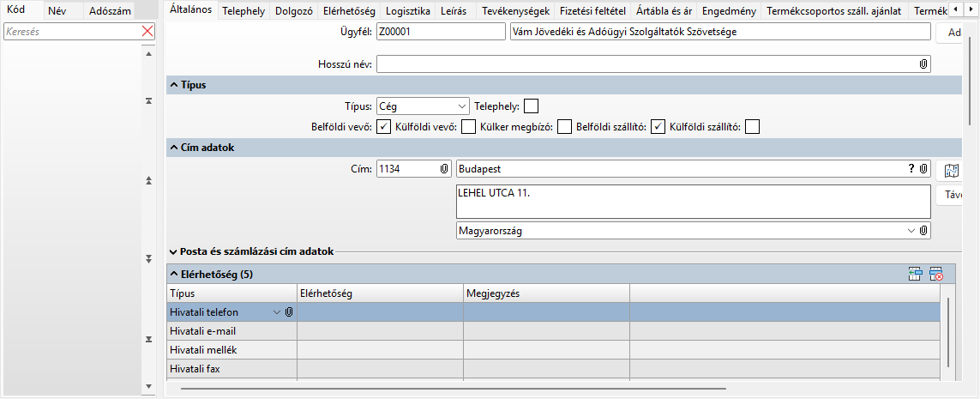The height and width of the screenshot is (399, 980).
Task: Uncheck the Belföldi vevő checkbox
Action: coord(383,127)
